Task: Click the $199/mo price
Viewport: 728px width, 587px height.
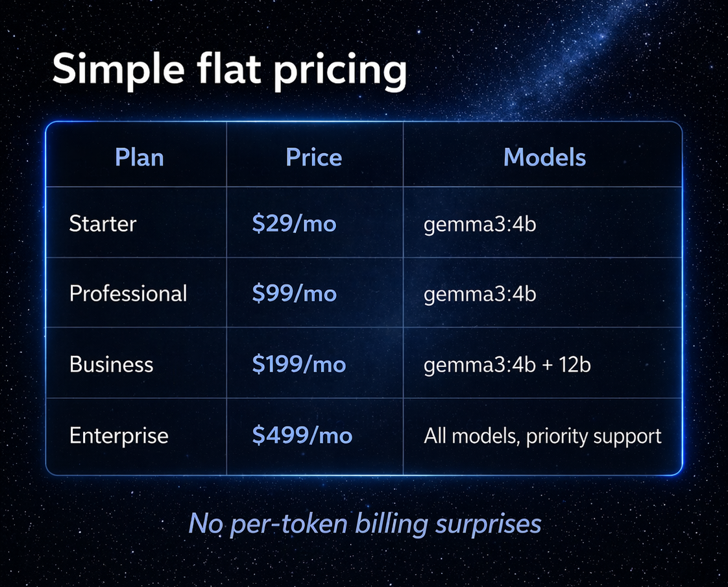Action: (299, 364)
